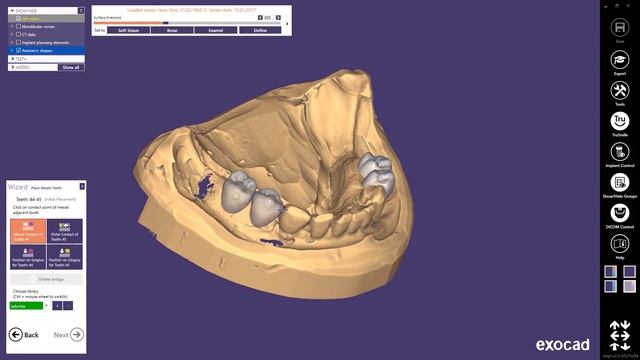Set surface threshold to Bone

click(x=172, y=30)
